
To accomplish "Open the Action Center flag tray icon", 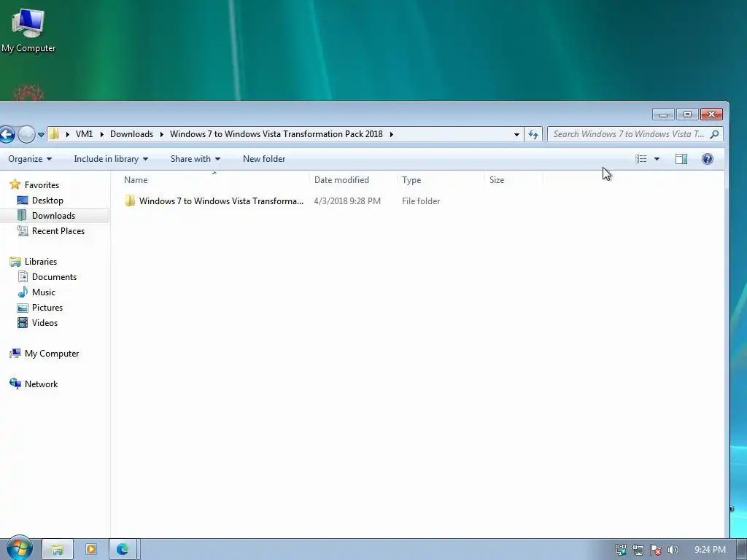I will click(656, 550).
